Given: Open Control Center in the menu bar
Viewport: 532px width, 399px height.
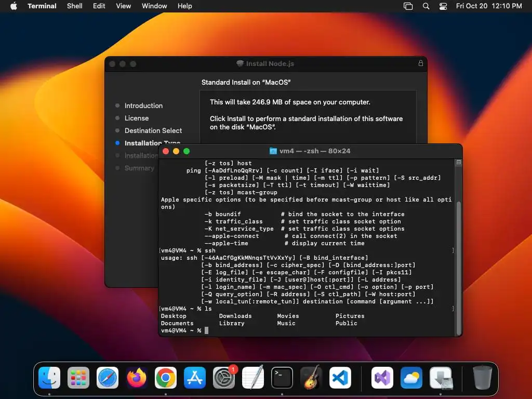Looking at the screenshot, I should pos(443,6).
